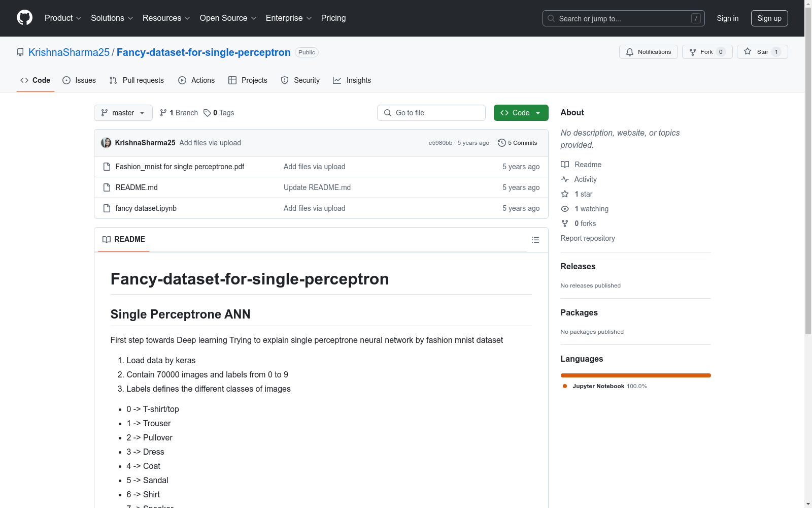Image resolution: width=812 pixels, height=508 pixels.
Task: Click the orange language bar
Action: click(x=636, y=375)
